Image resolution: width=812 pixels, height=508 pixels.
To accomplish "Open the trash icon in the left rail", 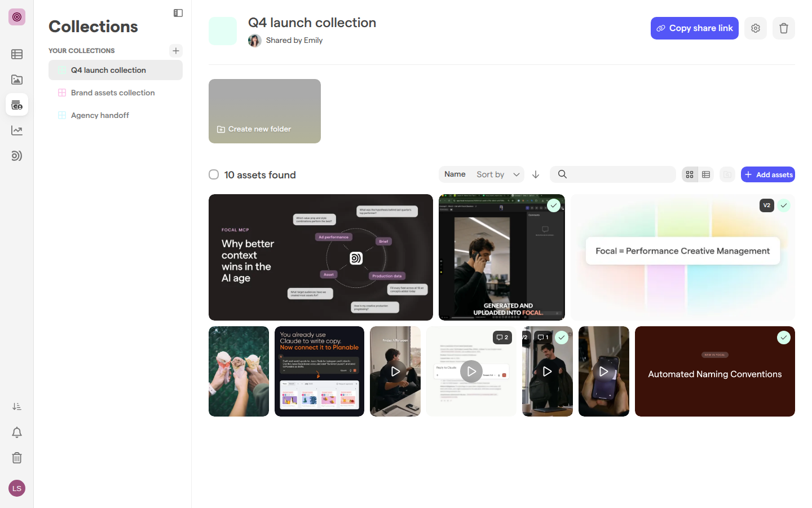I will [17, 458].
